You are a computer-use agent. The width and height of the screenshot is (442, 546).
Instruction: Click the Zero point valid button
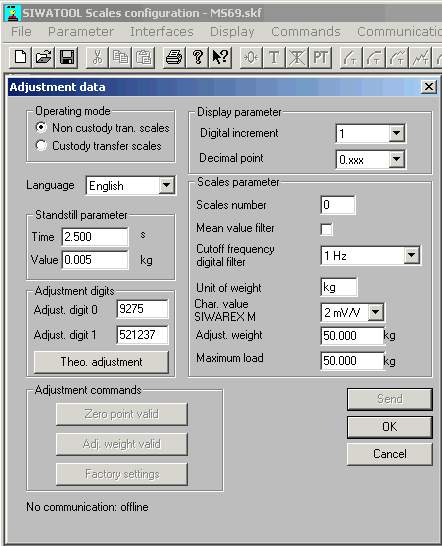pyautogui.click(x=122, y=414)
